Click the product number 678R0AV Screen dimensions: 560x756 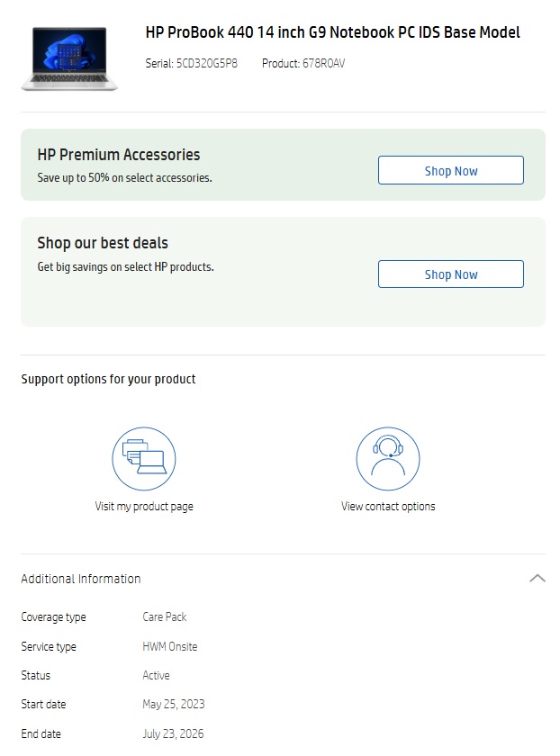(323, 63)
